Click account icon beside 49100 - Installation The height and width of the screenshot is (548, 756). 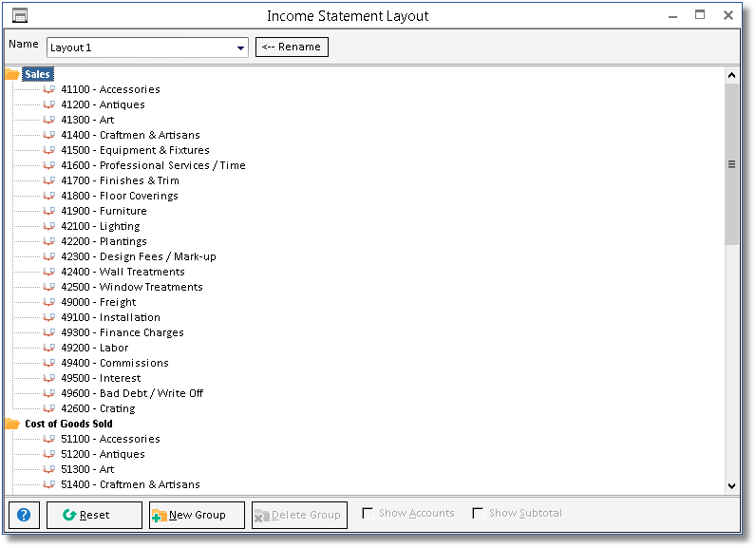point(48,317)
